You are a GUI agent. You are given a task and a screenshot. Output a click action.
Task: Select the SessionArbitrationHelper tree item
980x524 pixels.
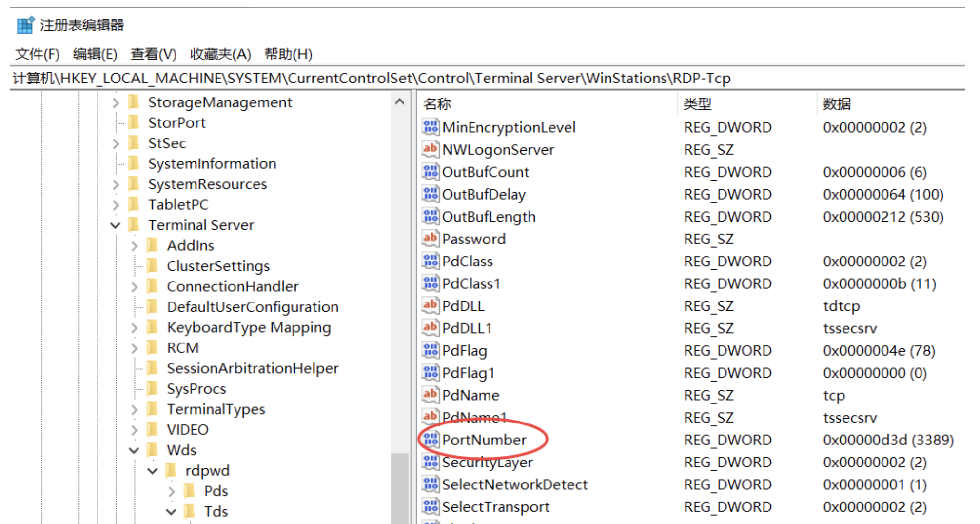coord(253,368)
